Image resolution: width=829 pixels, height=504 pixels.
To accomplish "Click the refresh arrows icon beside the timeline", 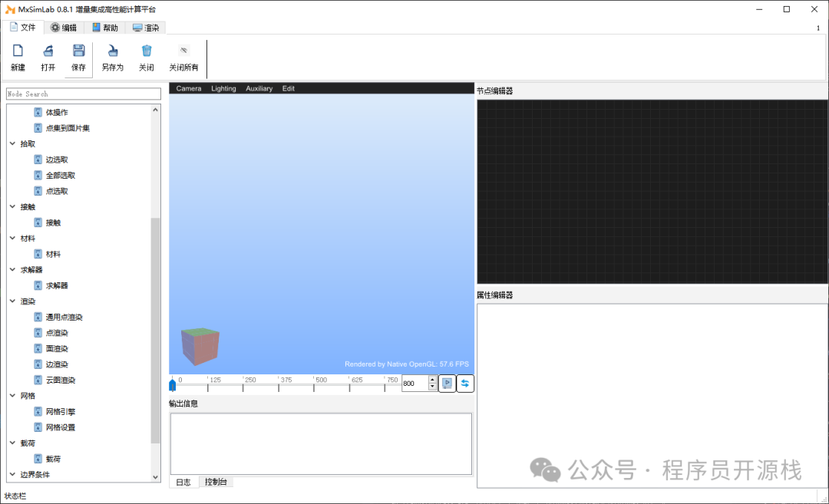I will pos(465,383).
